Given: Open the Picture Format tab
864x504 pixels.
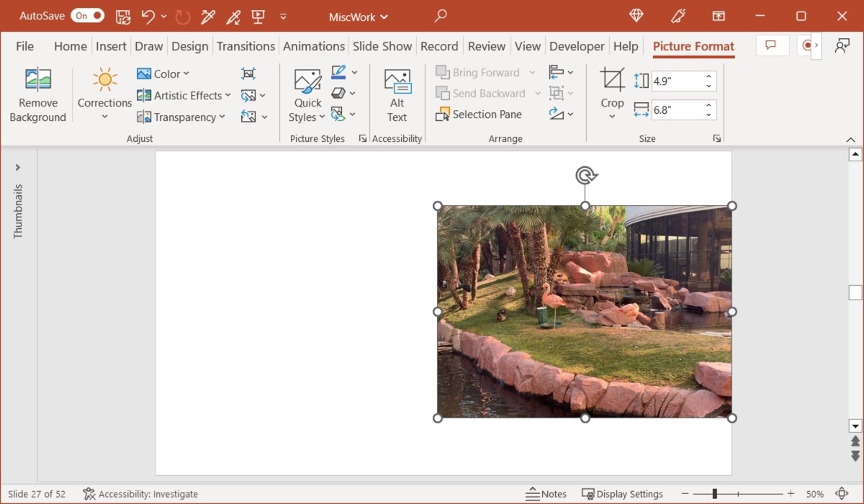Looking at the screenshot, I should point(693,46).
